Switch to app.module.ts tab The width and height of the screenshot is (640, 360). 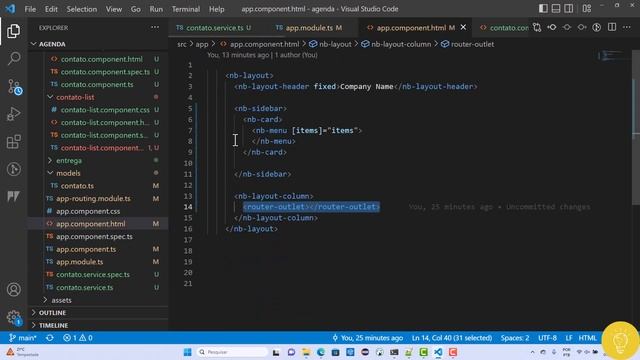(x=309, y=28)
